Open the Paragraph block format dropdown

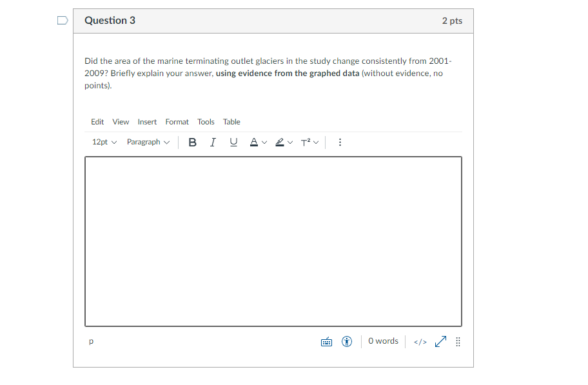[148, 143]
